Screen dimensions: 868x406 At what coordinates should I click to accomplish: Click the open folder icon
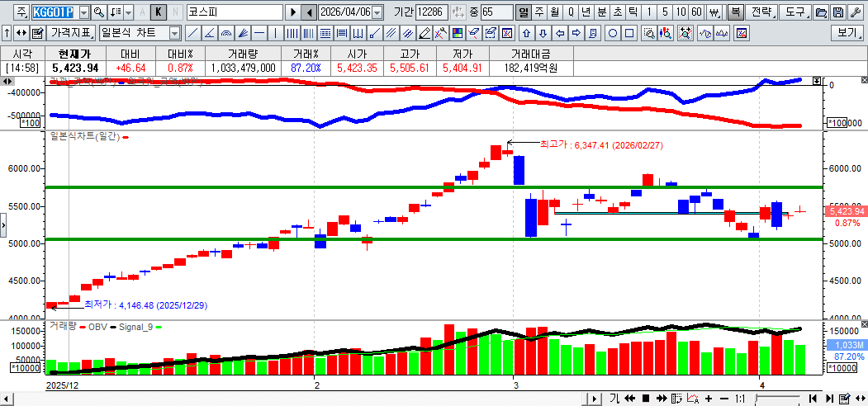(821, 12)
